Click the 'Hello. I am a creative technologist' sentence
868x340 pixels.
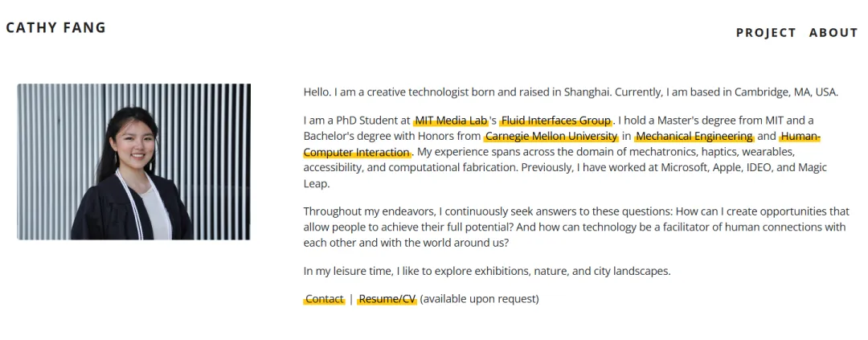[x=571, y=92]
